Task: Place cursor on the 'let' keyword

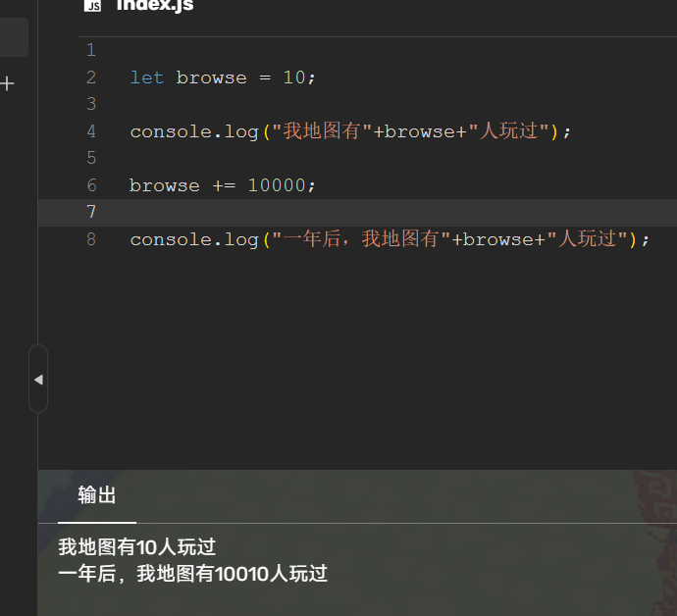Action: [147, 77]
